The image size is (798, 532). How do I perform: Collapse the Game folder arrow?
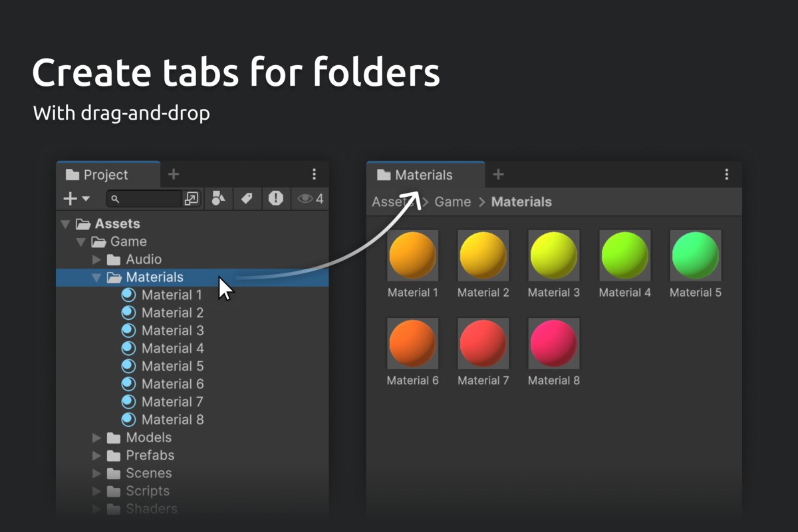coord(80,242)
